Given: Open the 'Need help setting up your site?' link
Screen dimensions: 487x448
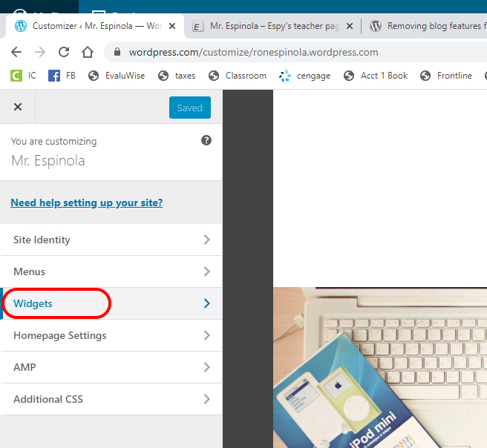Looking at the screenshot, I should coord(86,202).
